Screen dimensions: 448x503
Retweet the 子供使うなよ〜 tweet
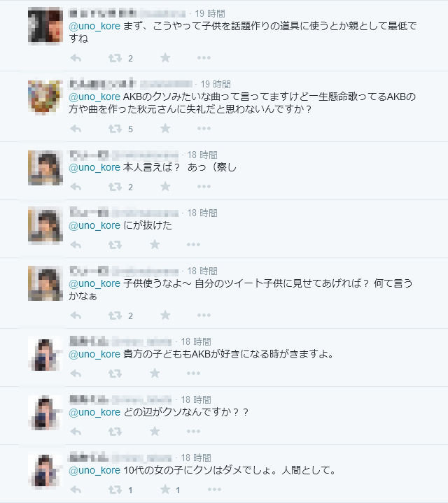point(115,316)
